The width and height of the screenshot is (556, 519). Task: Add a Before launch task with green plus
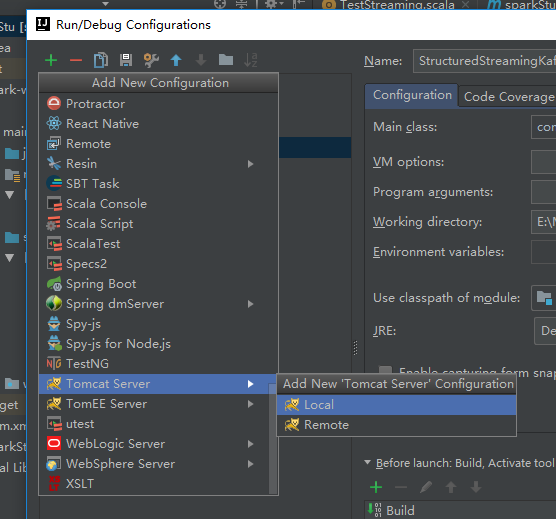[x=376, y=487]
